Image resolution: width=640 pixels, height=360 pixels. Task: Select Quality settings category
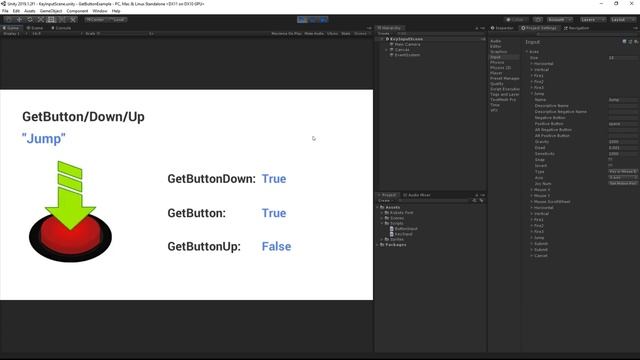pos(497,84)
